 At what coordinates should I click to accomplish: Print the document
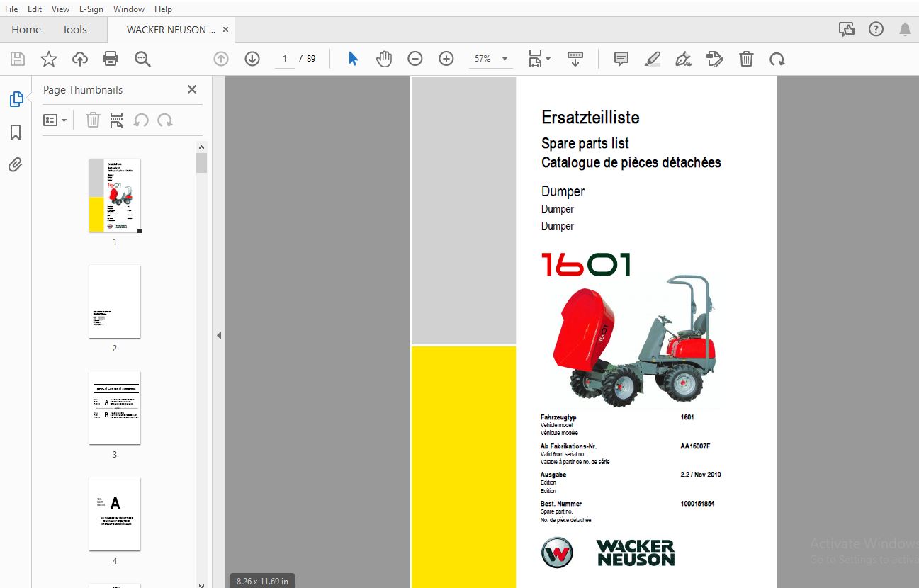pos(111,59)
